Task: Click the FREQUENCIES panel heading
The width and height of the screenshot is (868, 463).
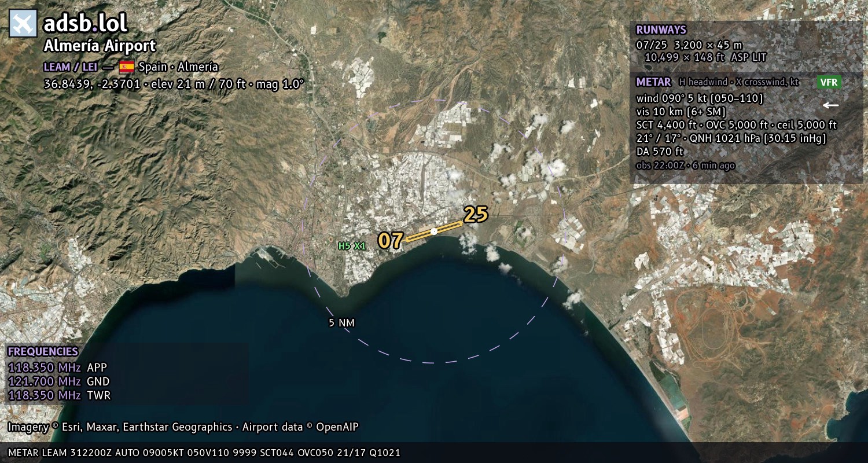Action: click(x=43, y=352)
